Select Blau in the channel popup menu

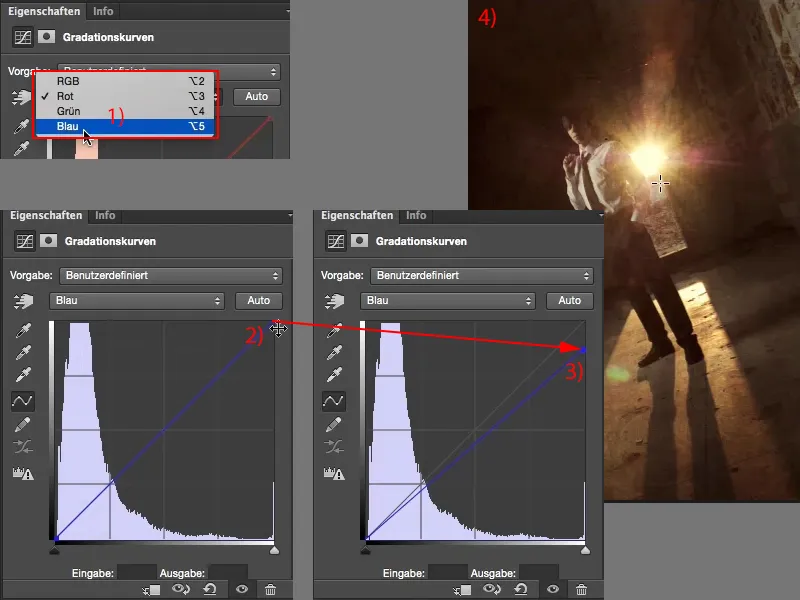tap(70, 127)
